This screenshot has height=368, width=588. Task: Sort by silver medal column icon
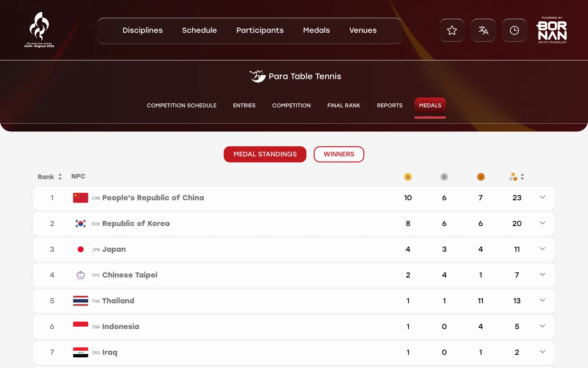(444, 177)
